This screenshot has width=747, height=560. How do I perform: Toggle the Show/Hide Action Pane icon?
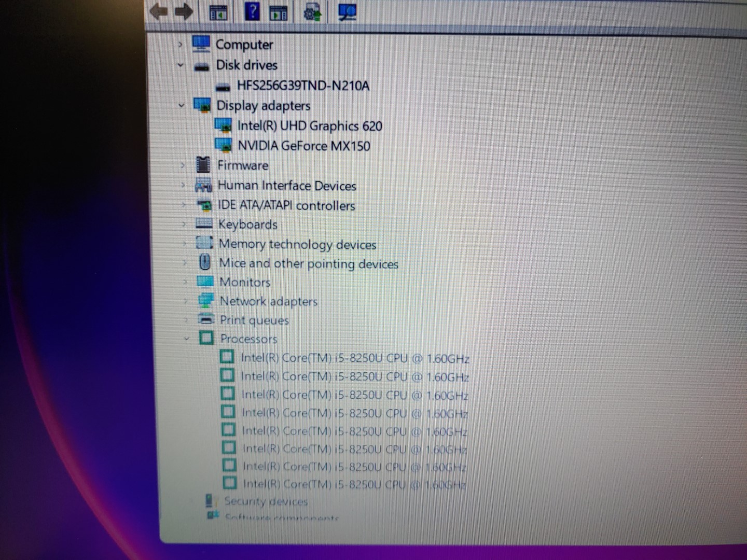pos(279,13)
